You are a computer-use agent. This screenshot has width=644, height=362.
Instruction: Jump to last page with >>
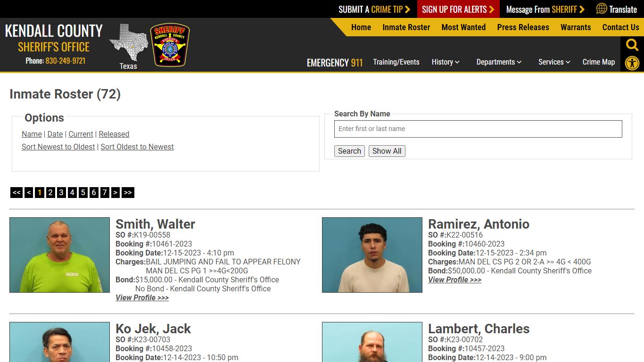tap(128, 192)
